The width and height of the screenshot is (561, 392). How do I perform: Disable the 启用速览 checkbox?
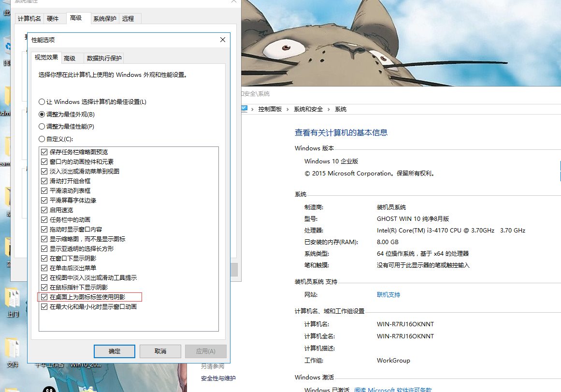pyautogui.click(x=44, y=210)
